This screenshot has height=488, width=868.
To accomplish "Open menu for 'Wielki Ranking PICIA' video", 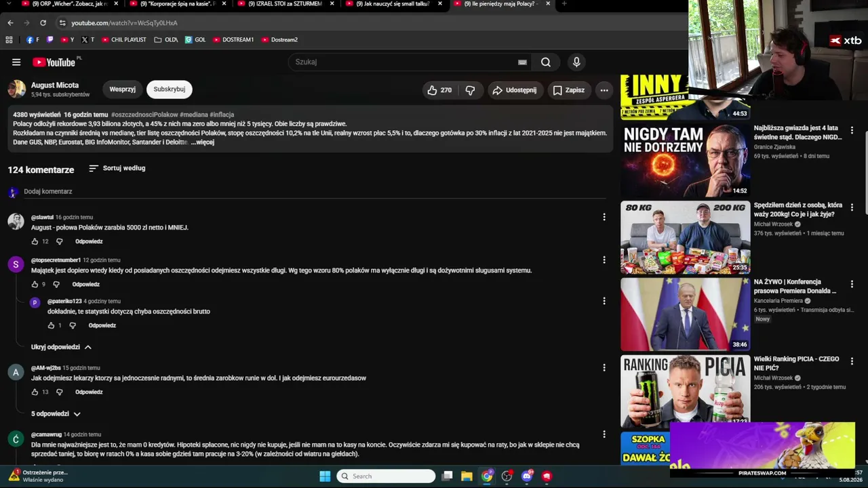I will point(852,361).
